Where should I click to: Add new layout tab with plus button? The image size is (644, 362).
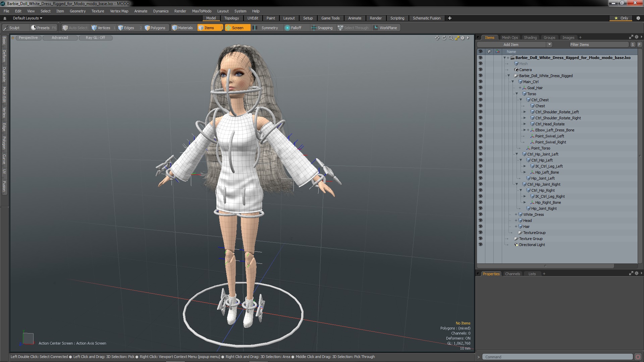[x=449, y=18]
